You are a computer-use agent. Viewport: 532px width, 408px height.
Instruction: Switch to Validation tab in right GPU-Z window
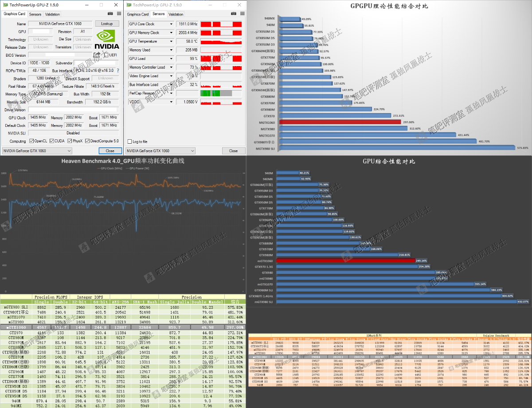pos(176,14)
